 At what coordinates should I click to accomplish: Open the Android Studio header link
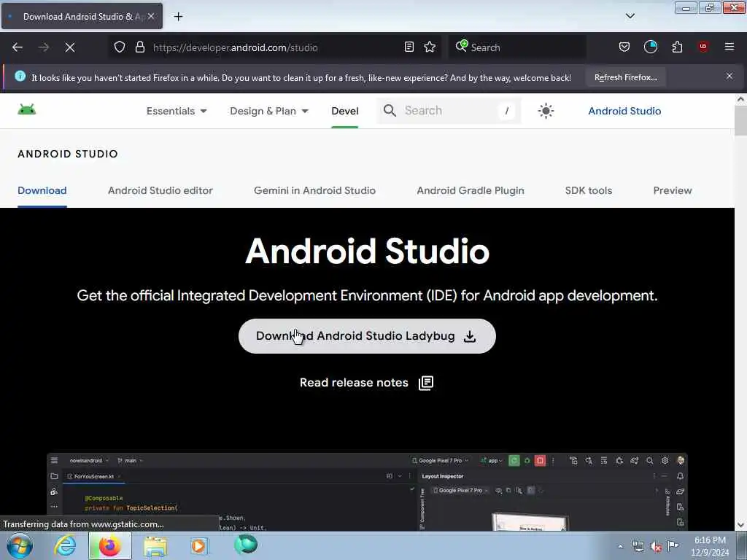pos(624,111)
